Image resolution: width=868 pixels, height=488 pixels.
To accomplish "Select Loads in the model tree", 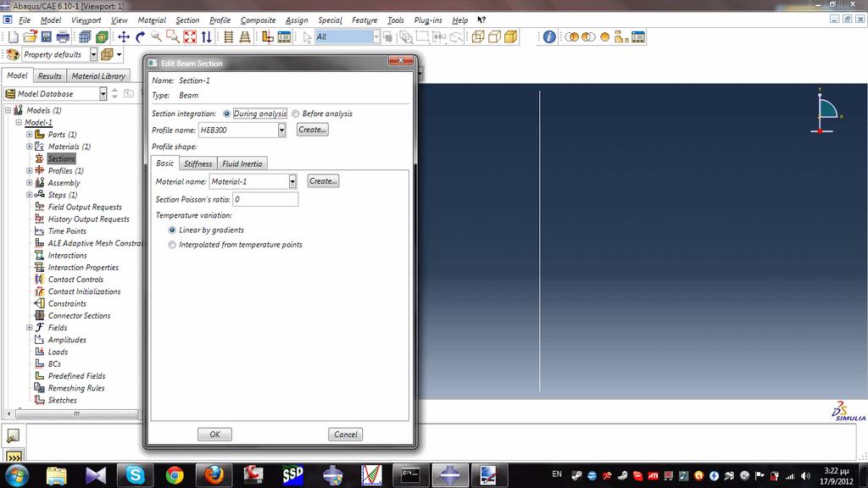I will tap(58, 352).
